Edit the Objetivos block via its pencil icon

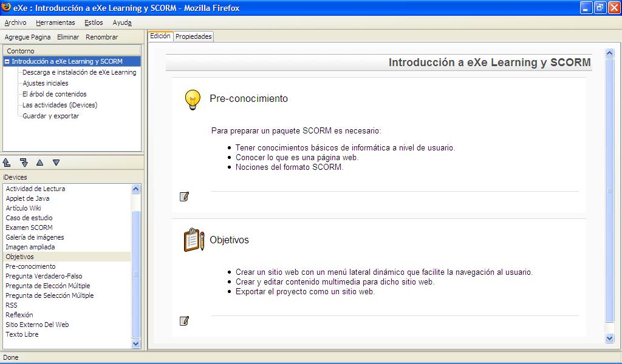click(185, 321)
